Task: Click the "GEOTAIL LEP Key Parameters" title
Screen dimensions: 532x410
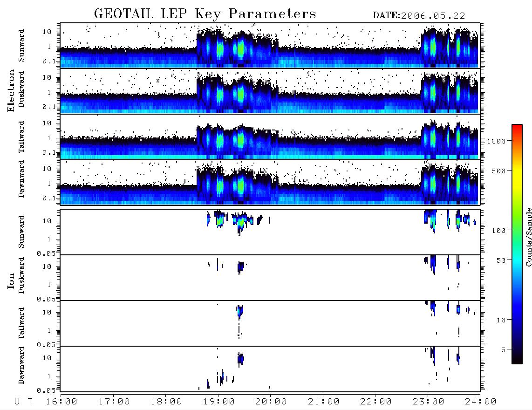Action: tap(205, 14)
